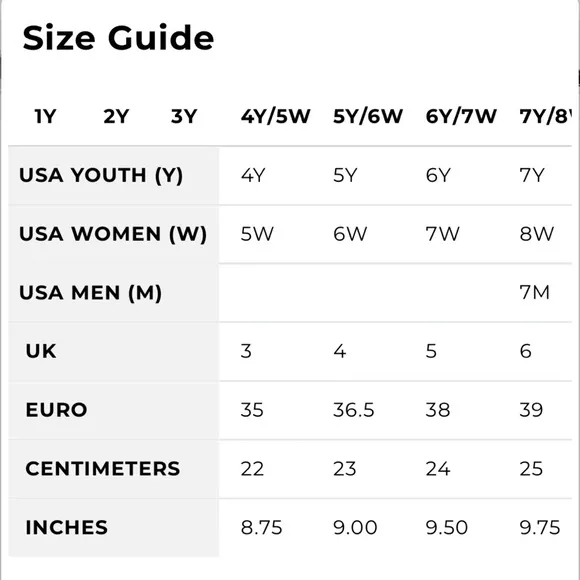580x580 pixels.
Task: Select the 1Y size tab
Action: (x=45, y=117)
